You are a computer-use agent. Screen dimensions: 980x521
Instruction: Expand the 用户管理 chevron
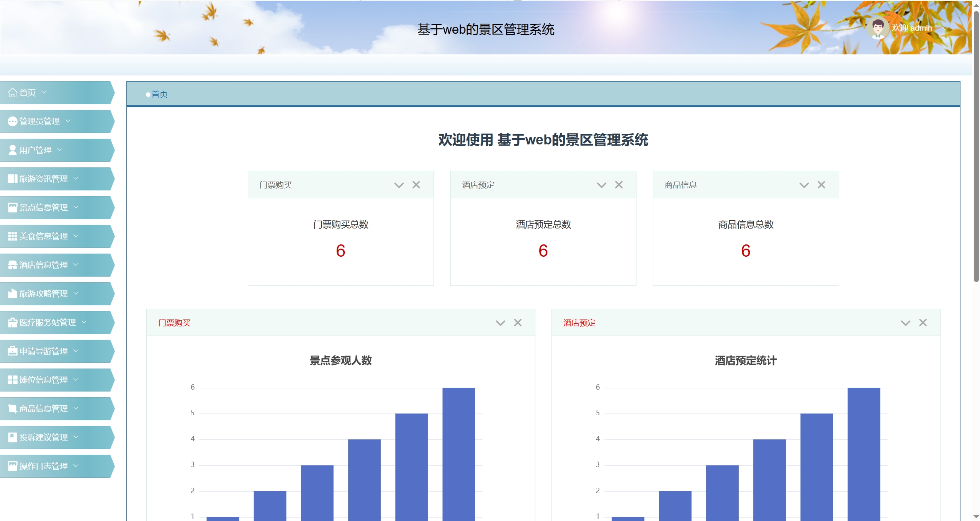coord(60,150)
